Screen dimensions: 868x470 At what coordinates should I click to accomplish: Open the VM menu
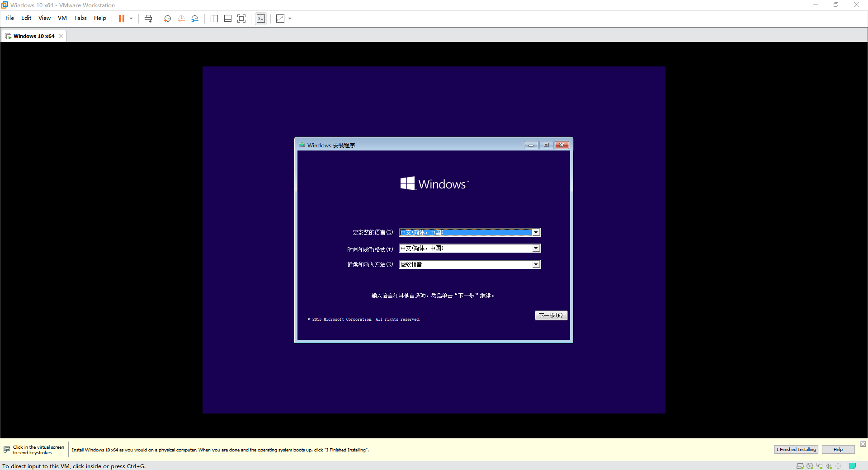click(x=62, y=18)
